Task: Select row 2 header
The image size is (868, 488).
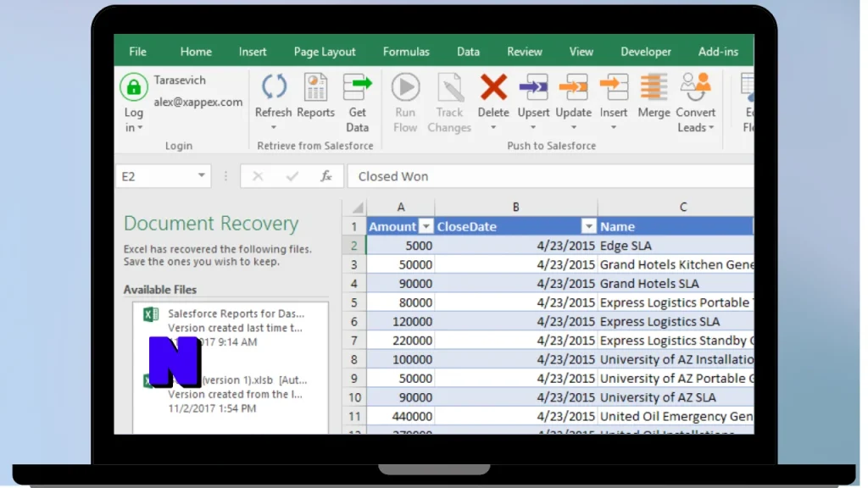Action: pos(354,246)
